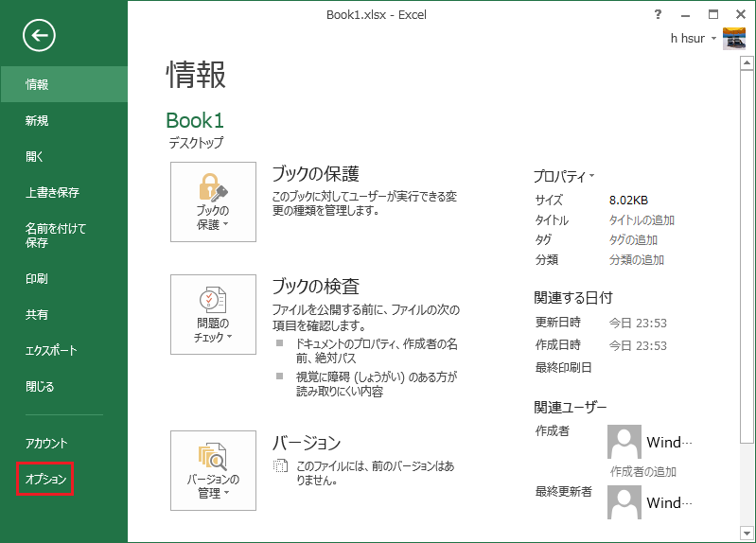756x543 pixels.
Task: Open the エクスポート menu item
Action: 51,351
